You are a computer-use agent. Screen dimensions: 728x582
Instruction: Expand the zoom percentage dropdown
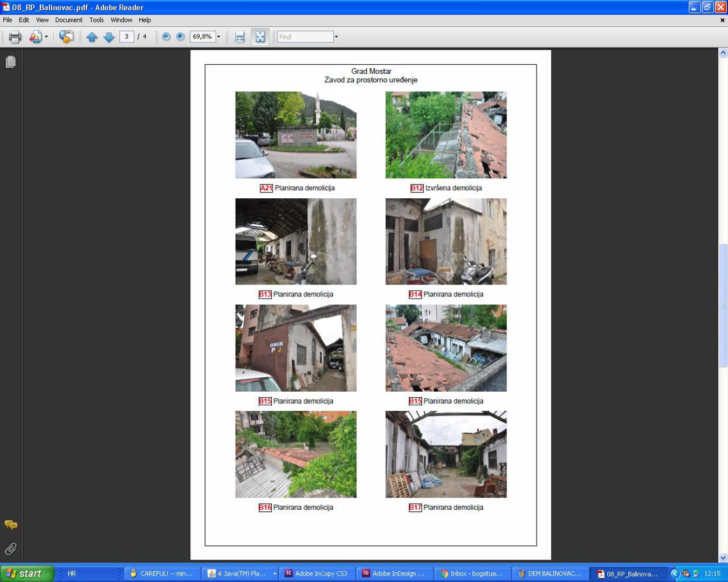[x=218, y=37]
